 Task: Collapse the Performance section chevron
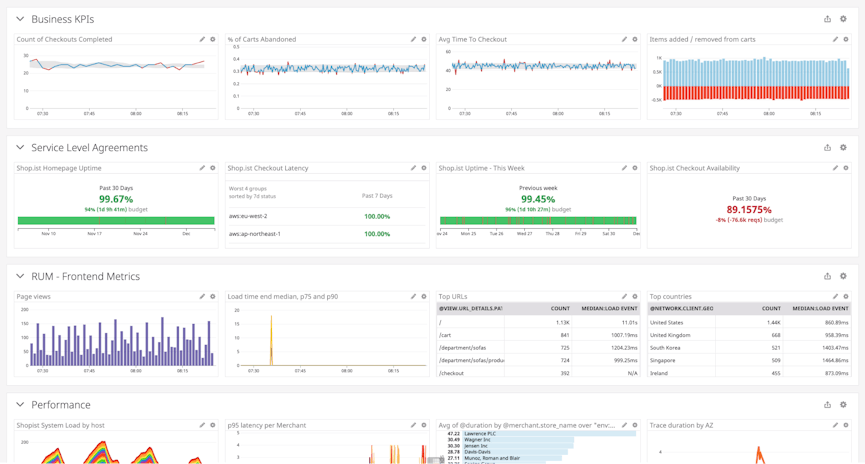(20, 405)
